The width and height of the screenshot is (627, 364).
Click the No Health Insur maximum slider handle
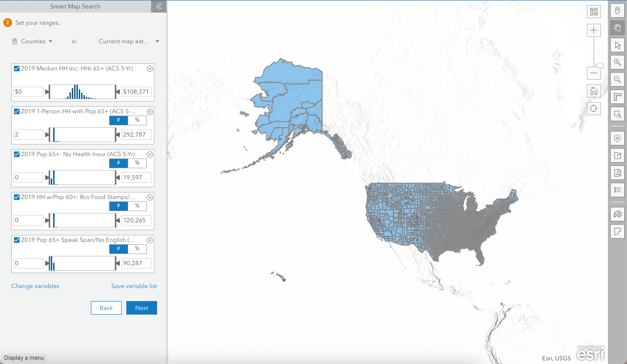(117, 178)
